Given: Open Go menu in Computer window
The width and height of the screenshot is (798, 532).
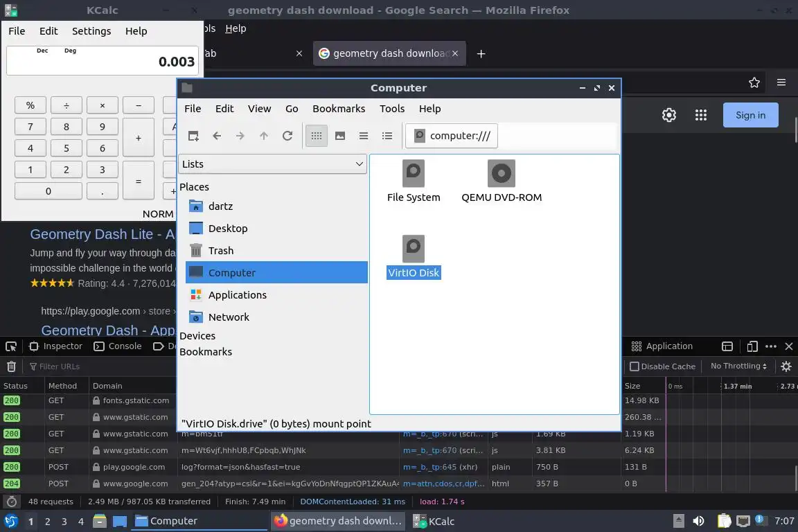Looking at the screenshot, I should (292, 109).
